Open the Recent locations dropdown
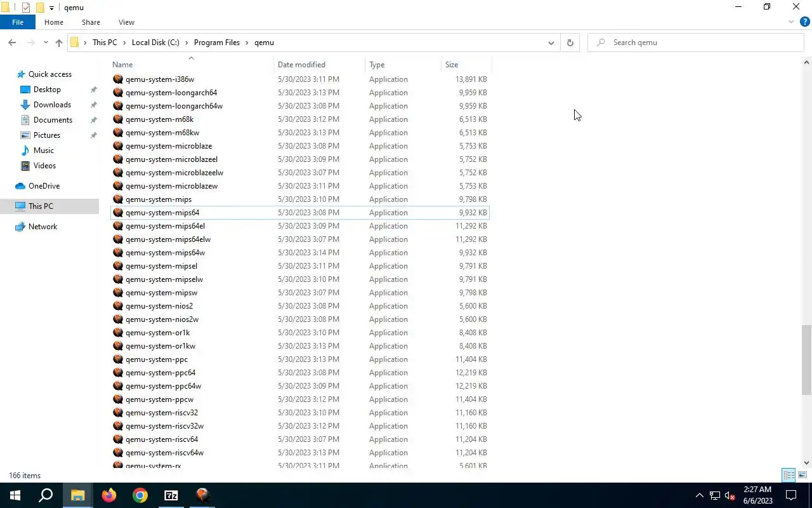 [46, 43]
